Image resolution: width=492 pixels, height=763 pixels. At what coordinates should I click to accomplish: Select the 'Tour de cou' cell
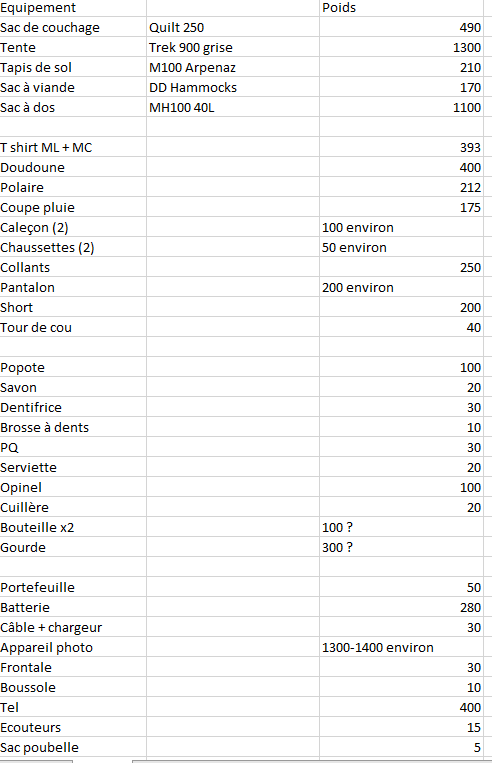coord(73,327)
